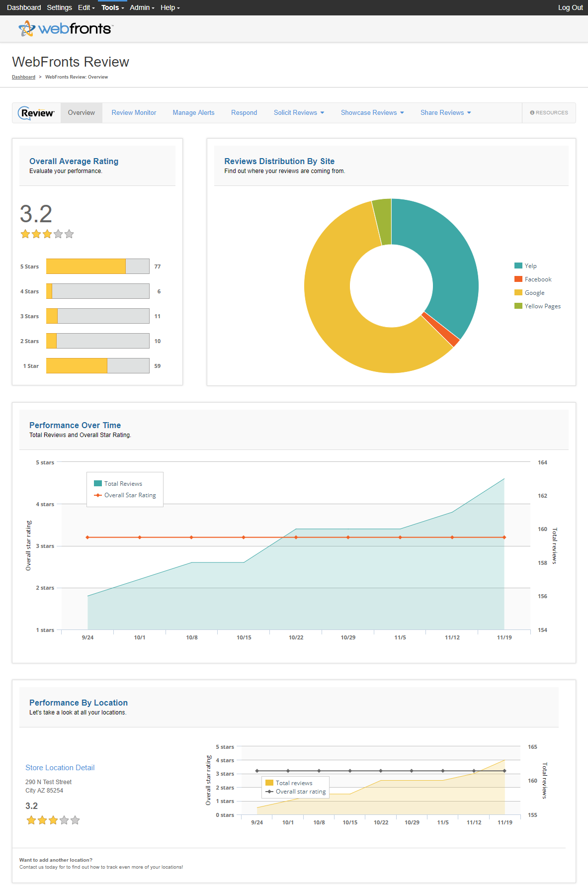Toggle Facebook in the donut chart legend
The height and width of the screenshot is (894, 588).
[x=533, y=279]
